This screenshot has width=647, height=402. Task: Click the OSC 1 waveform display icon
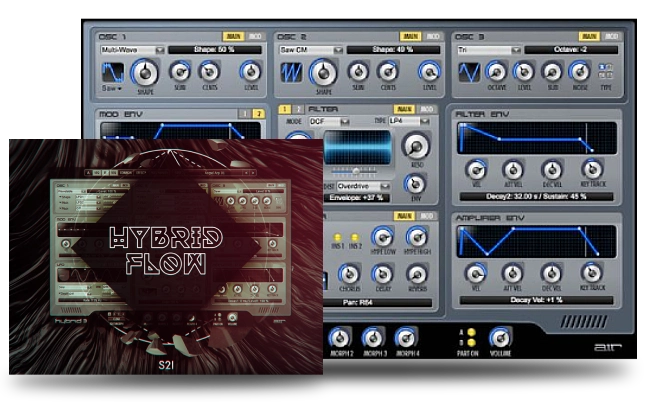point(113,73)
